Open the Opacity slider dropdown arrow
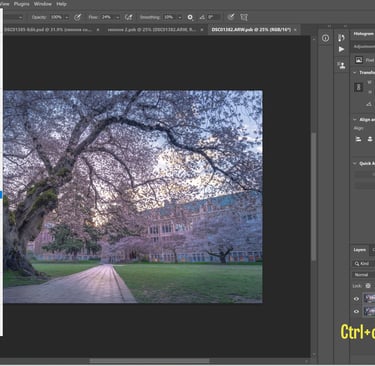Image resolution: width=375 pixels, height=366 pixels. click(x=67, y=17)
